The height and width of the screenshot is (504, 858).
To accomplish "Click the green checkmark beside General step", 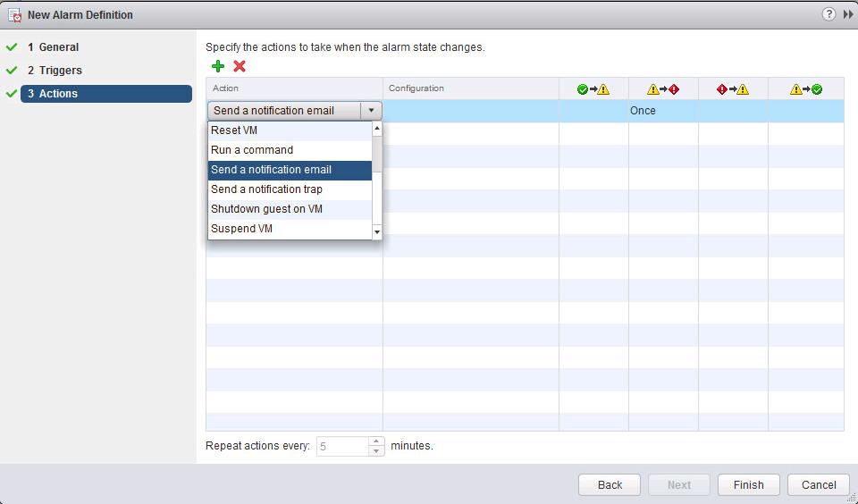I will click(x=12, y=47).
